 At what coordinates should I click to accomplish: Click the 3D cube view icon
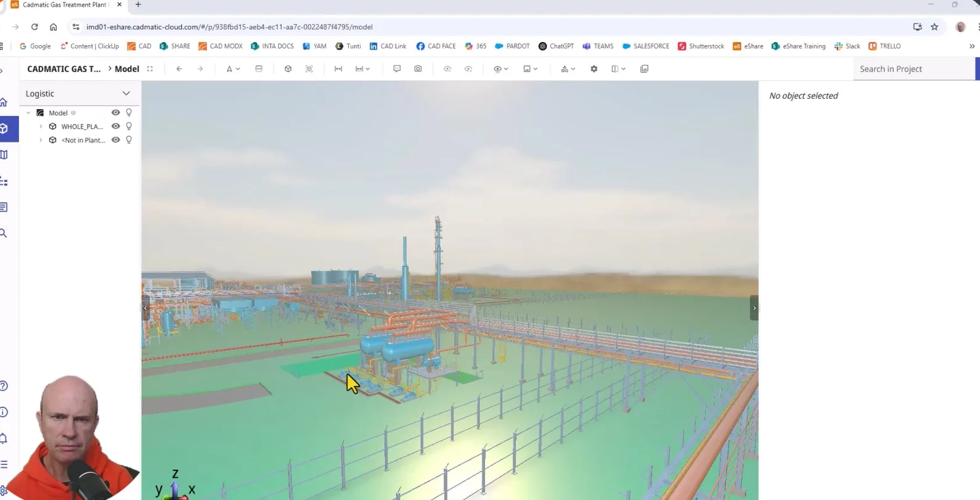tap(288, 69)
